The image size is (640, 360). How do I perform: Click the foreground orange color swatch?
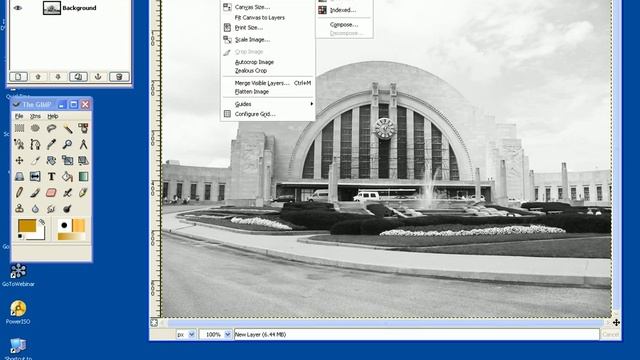coord(26,226)
